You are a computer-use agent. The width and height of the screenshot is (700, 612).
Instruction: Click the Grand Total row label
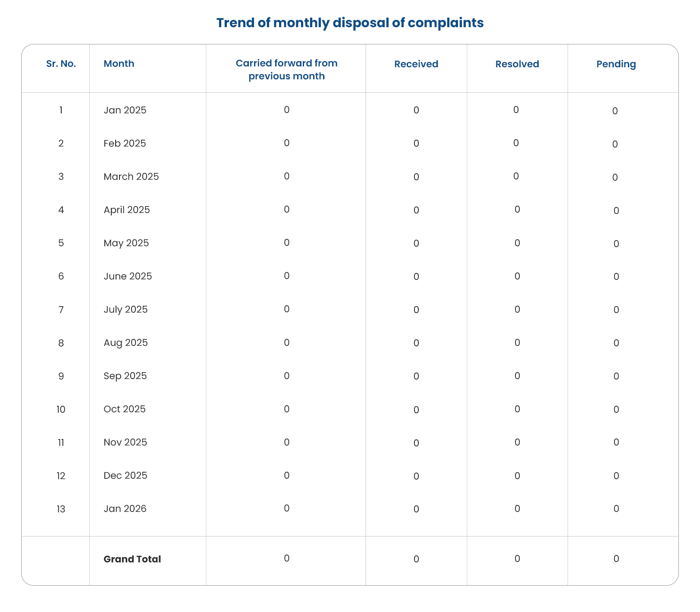tap(132, 559)
